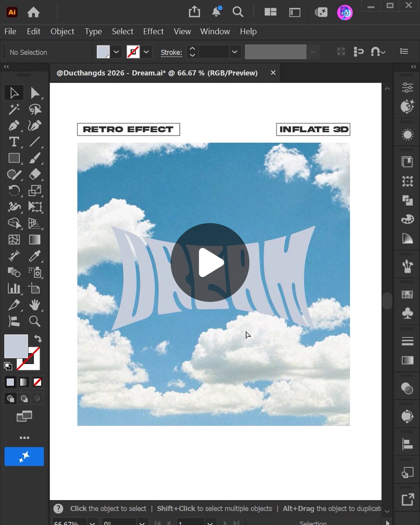Open Edit Toolbar three-dots menu

click(24, 437)
